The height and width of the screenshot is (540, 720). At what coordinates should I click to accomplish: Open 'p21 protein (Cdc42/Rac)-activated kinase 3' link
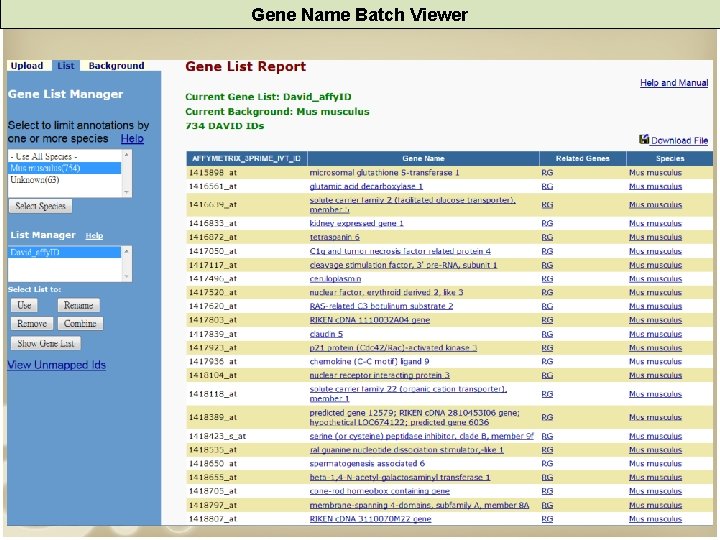[393, 348]
